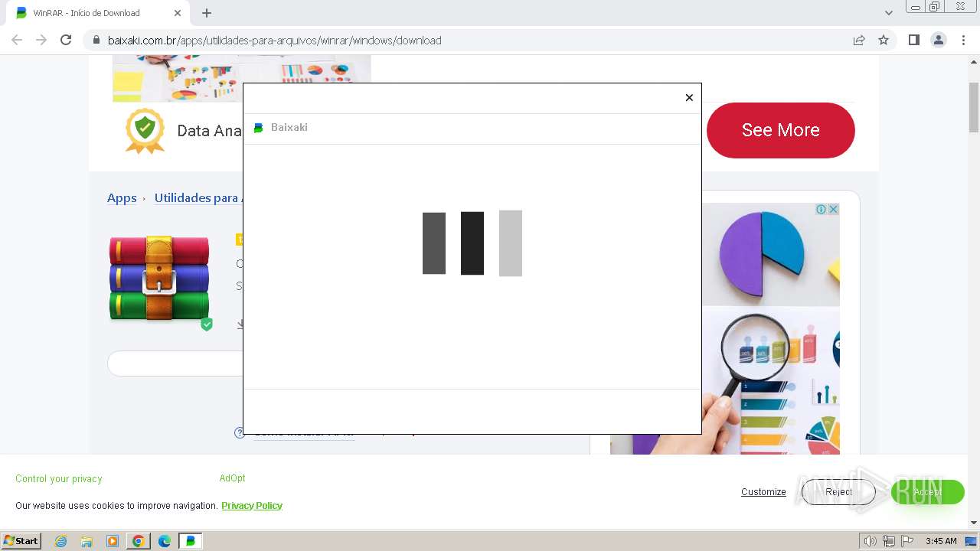Open the Privacy Policy link

[252, 506]
